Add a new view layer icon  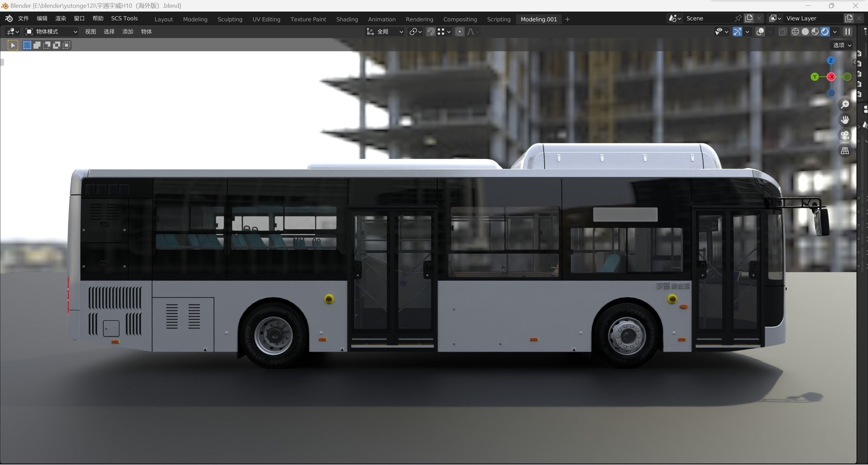tap(849, 18)
